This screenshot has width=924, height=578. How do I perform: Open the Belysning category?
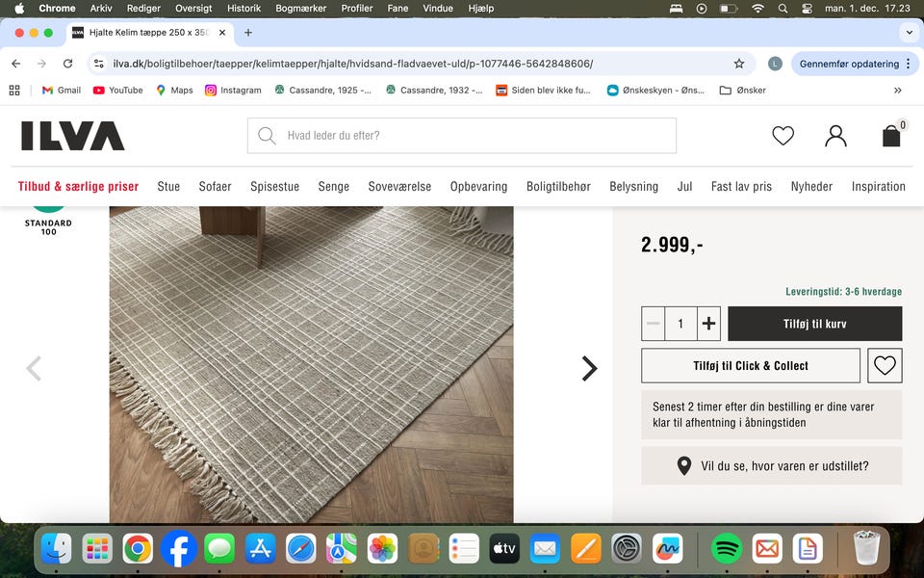(633, 186)
